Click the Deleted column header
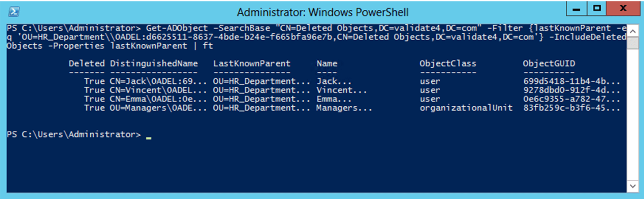The image size is (644, 201). pyautogui.click(x=87, y=63)
